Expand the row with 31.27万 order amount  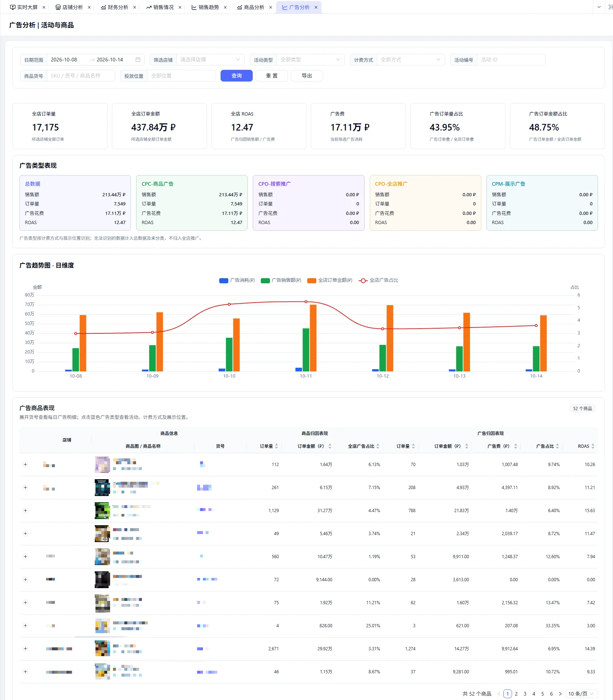pyautogui.click(x=26, y=511)
